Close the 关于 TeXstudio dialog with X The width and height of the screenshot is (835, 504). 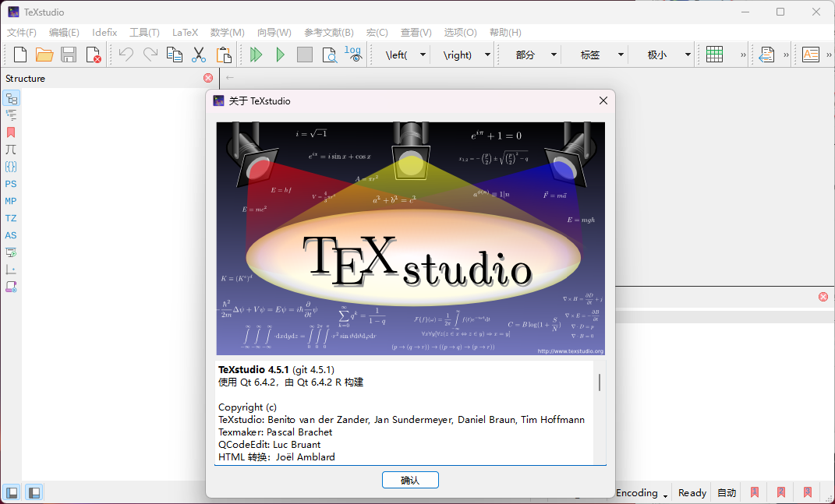(603, 100)
